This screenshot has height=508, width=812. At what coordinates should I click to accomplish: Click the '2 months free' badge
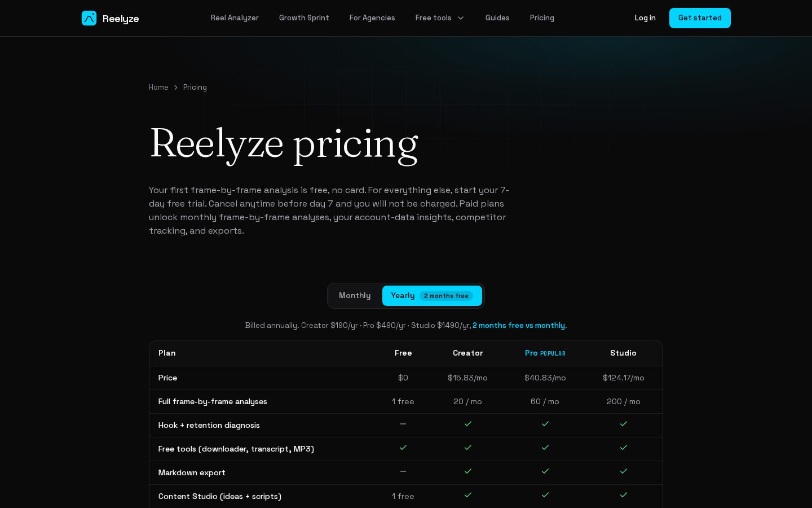[x=446, y=296]
